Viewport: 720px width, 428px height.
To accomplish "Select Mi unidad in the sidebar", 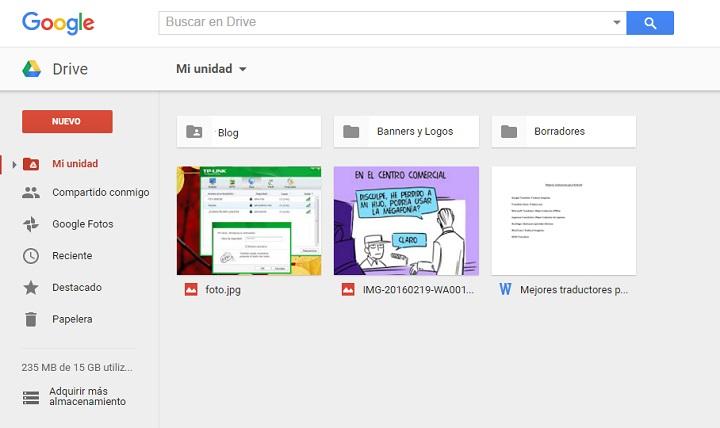I will [75, 163].
